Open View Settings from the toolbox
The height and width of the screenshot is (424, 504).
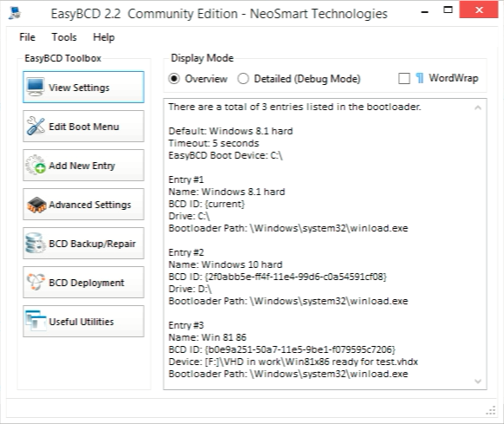[83, 87]
